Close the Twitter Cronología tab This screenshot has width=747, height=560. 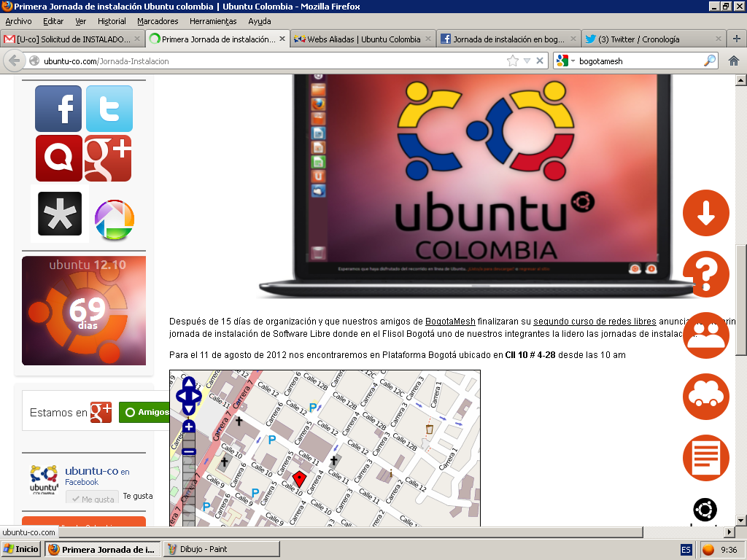pyautogui.click(x=719, y=39)
